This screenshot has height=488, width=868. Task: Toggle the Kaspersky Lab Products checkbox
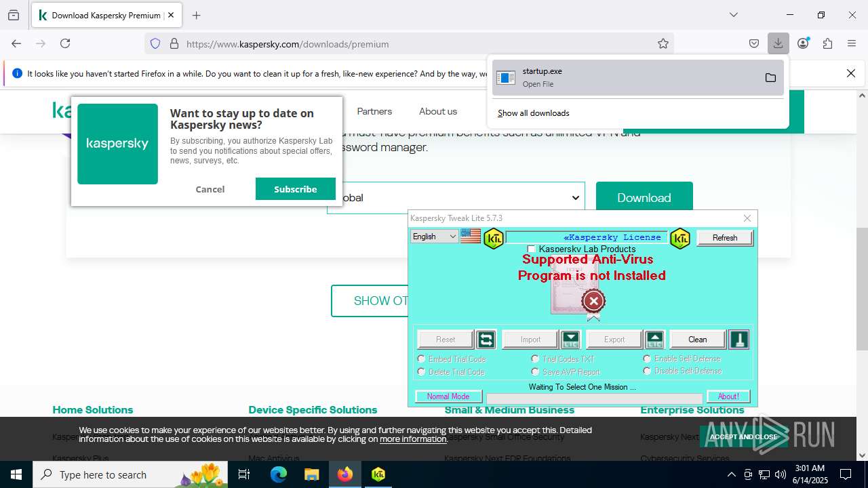[x=531, y=249]
